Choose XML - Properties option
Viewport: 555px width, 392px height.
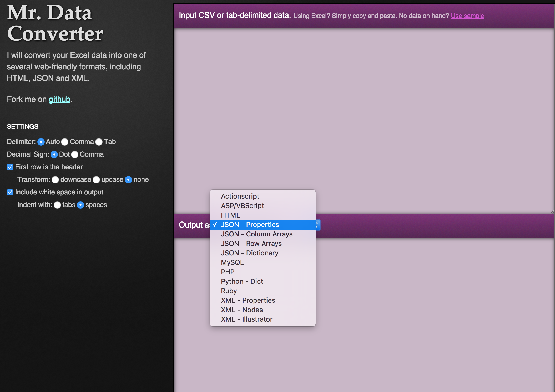(x=263, y=300)
